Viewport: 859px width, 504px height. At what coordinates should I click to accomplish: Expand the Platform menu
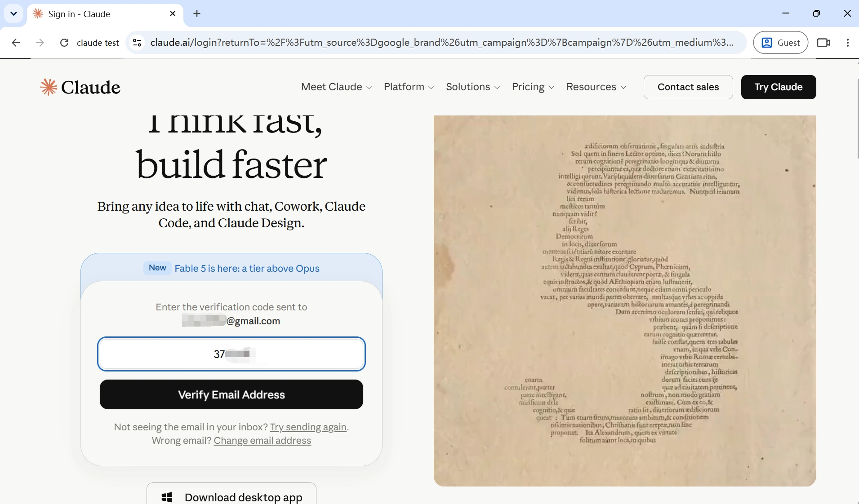409,87
